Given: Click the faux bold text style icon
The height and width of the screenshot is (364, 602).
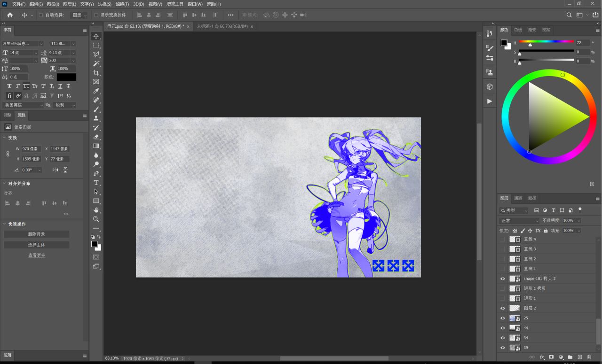Looking at the screenshot, I should pos(9,86).
